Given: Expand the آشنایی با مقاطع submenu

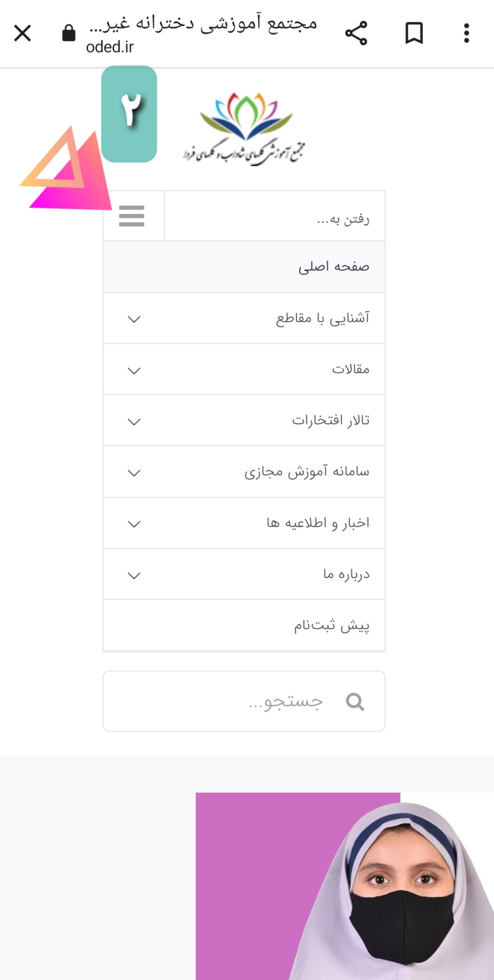Looking at the screenshot, I should [x=134, y=319].
